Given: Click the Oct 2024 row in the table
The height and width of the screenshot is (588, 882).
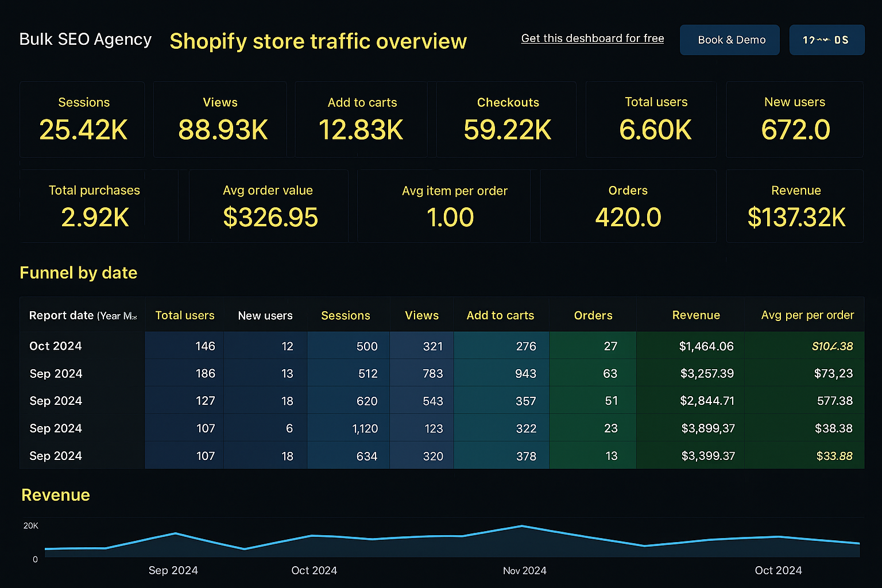Looking at the screenshot, I should pos(442,346).
